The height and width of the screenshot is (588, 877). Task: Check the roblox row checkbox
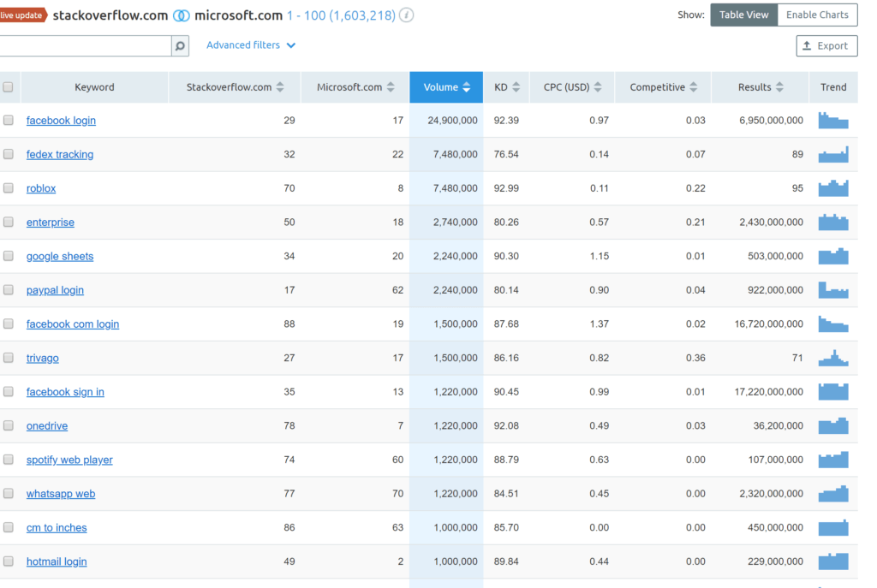[8, 188]
